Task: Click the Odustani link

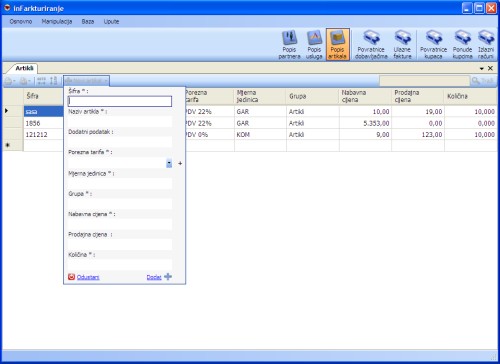Action: 88,277
